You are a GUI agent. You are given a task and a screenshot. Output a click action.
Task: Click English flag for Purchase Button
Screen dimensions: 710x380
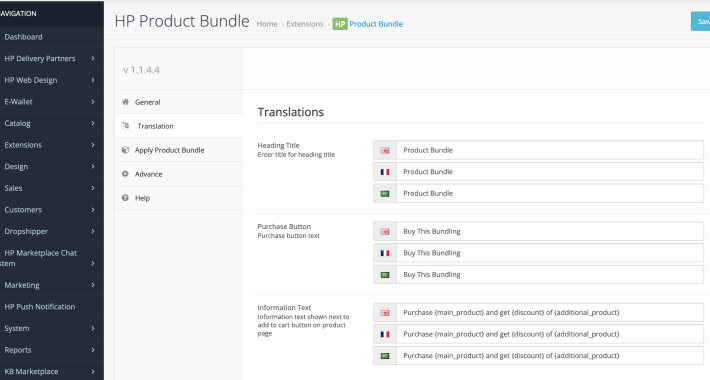coord(385,231)
